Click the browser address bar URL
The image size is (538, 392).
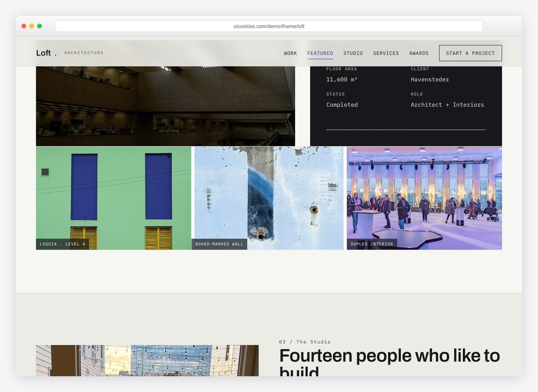[269, 26]
